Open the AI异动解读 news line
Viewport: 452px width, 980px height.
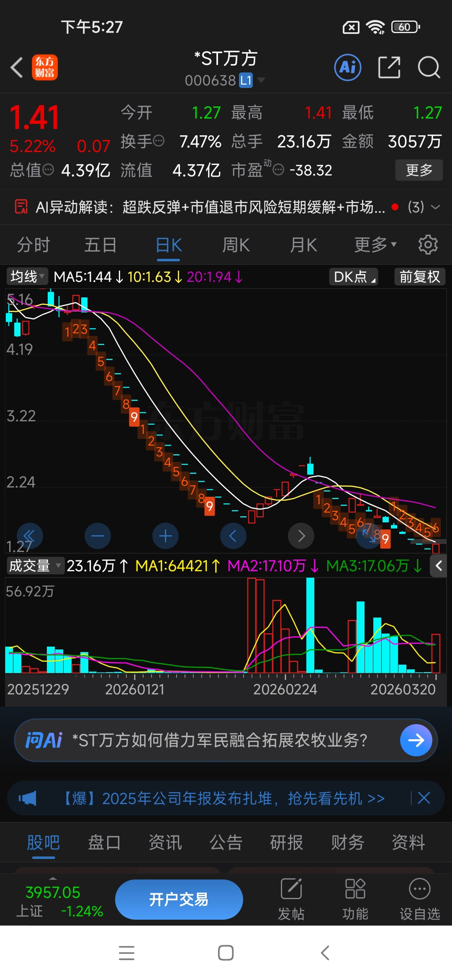209,207
